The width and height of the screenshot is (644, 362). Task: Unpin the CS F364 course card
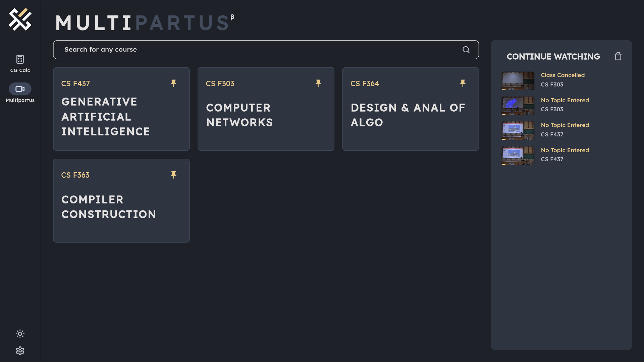[463, 83]
